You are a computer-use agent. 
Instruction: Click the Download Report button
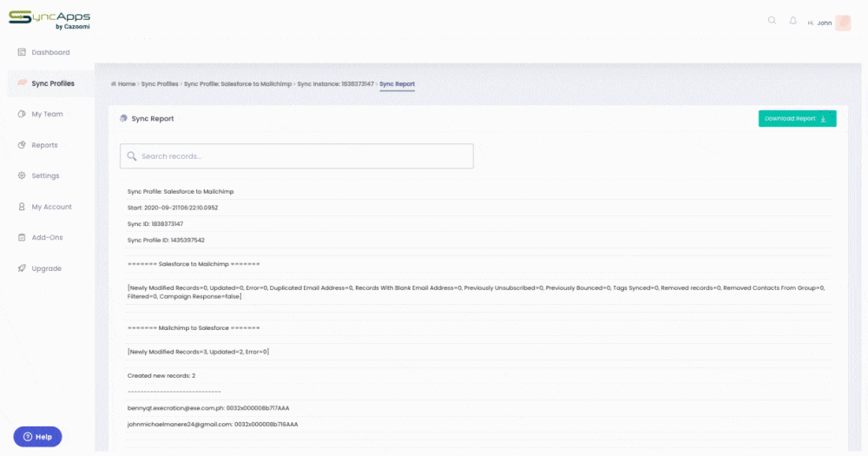point(797,119)
